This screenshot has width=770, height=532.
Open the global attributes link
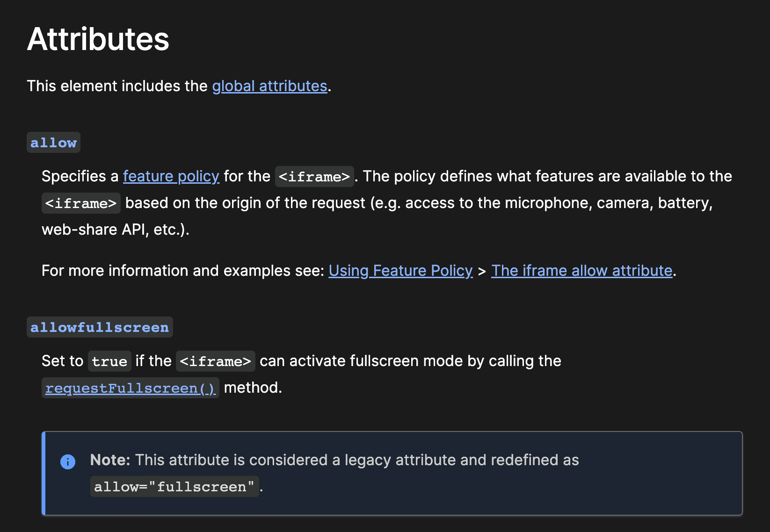tap(269, 86)
